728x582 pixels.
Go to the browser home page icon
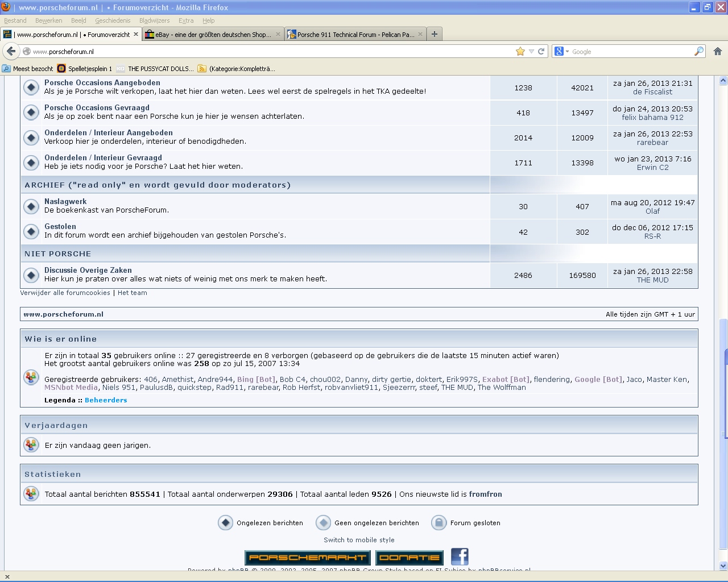(x=717, y=51)
